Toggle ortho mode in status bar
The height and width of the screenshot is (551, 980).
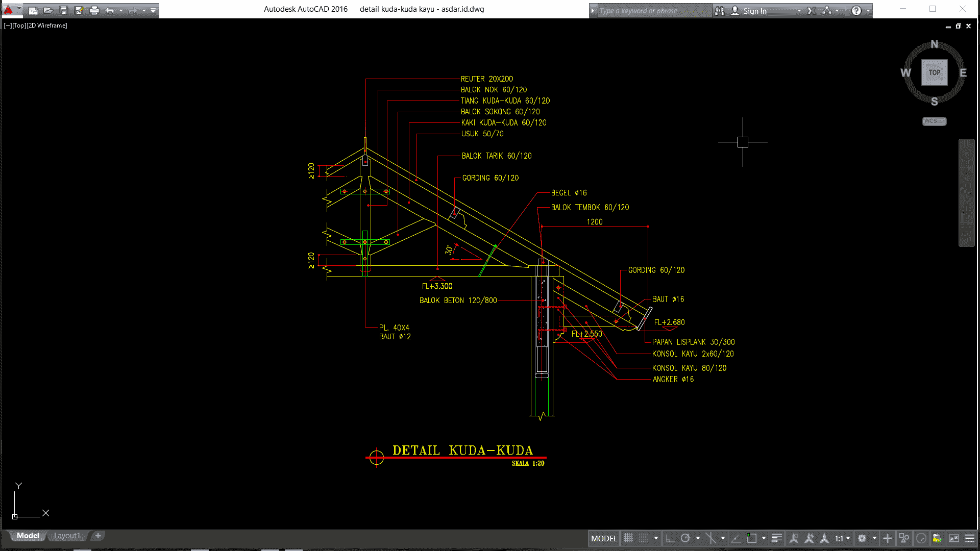pyautogui.click(x=670, y=538)
